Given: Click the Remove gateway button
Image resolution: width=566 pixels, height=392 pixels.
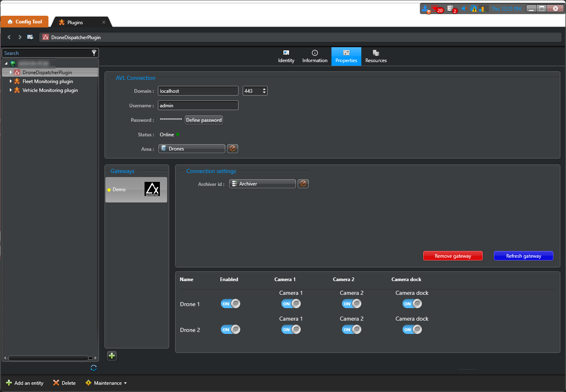Looking at the screenshot, I should pyautogui.click(x=453, y=256).
